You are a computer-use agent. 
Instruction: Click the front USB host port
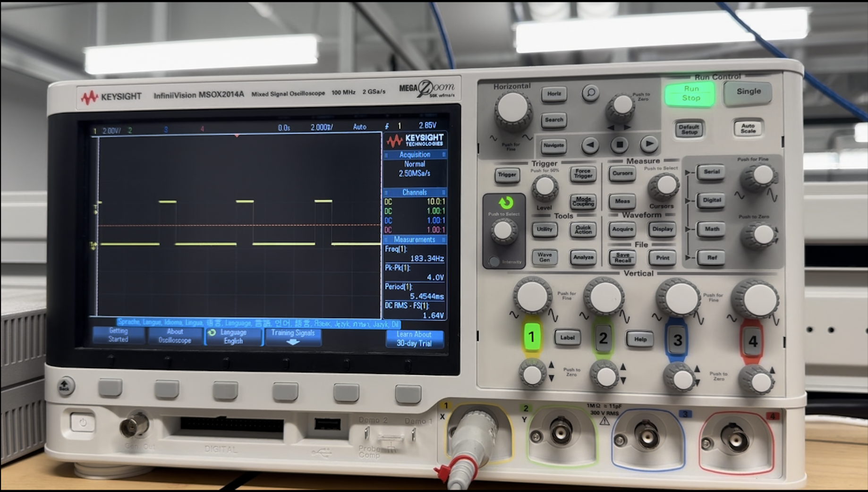(327, 423)
